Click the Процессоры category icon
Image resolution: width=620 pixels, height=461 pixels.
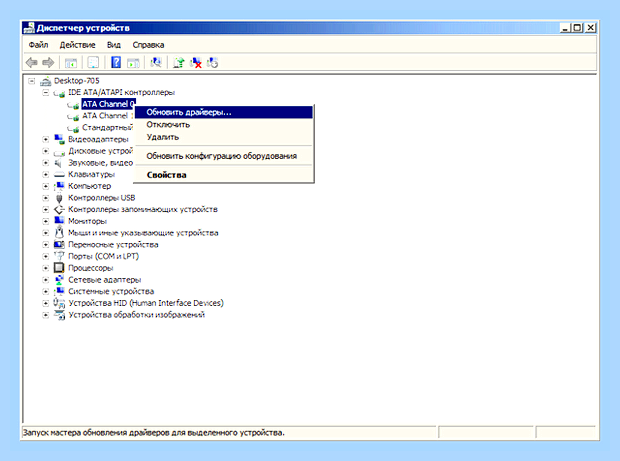tap(59, 268)
